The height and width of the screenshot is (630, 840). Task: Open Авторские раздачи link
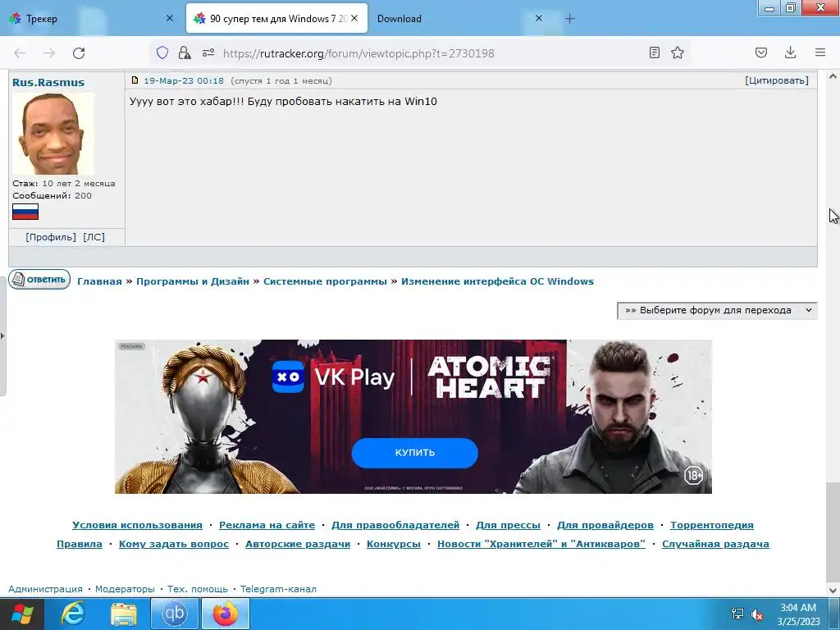click(297, 544)
